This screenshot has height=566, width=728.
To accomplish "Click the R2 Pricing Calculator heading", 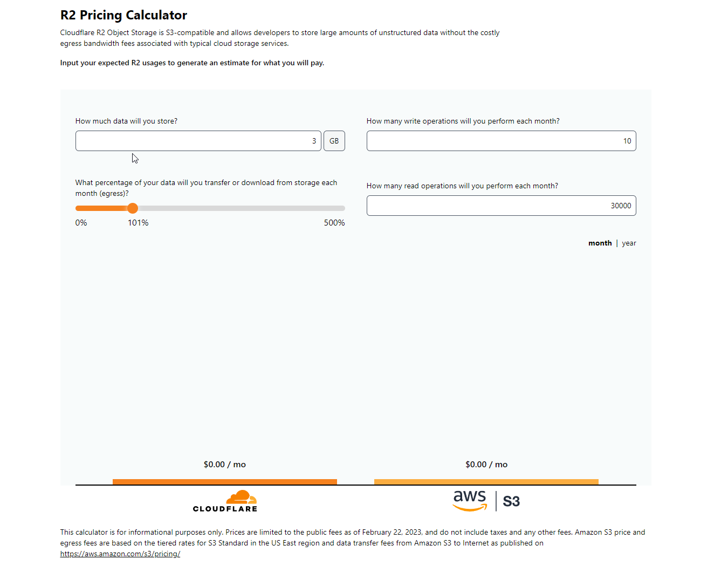I will pyautogui.click(x=124, y=15).
